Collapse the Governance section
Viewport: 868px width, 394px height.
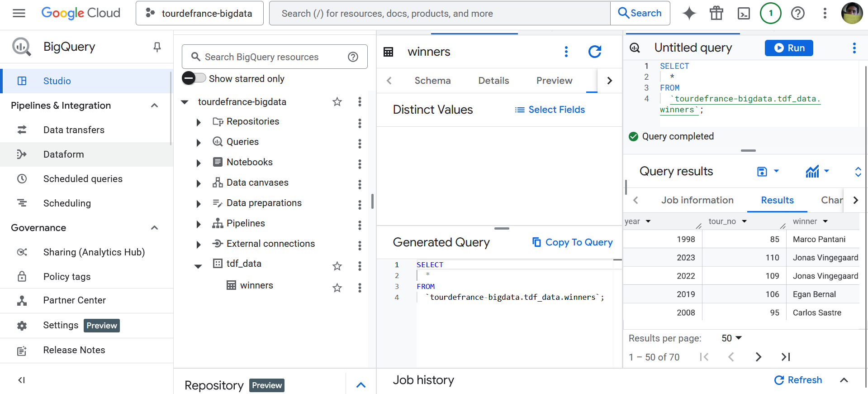tap(154, 228)
